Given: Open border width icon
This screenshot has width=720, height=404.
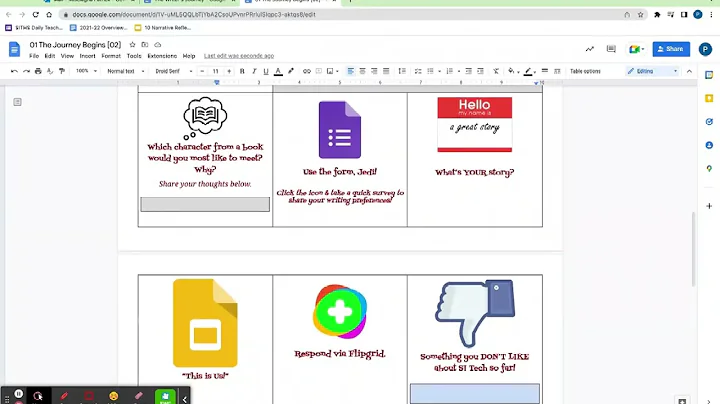Looking at the screenshot, I should [545, 71].
